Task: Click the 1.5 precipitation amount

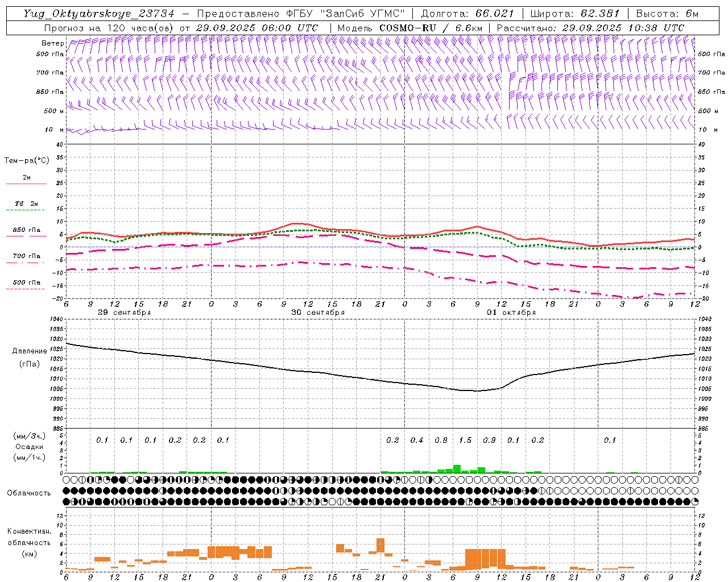Action: [465, 440]
